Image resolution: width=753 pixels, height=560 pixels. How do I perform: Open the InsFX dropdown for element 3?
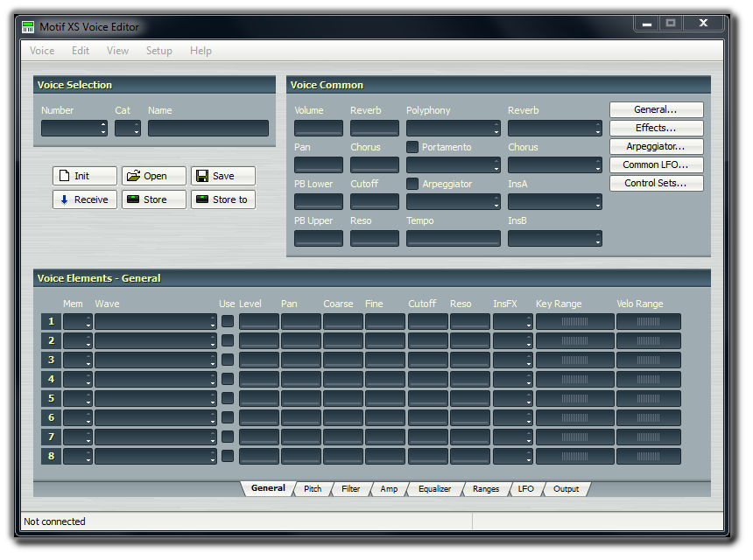pos(513,360)
